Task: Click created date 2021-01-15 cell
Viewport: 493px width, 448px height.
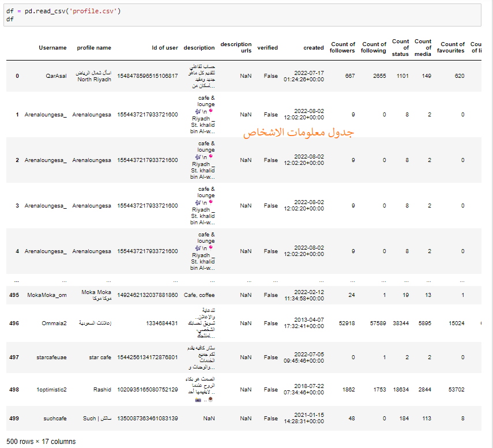Action: tap(304, 419)
